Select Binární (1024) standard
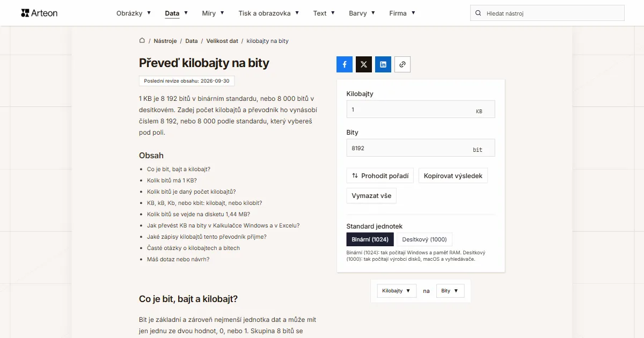The image size is (644, 338). tap(370, 239)
